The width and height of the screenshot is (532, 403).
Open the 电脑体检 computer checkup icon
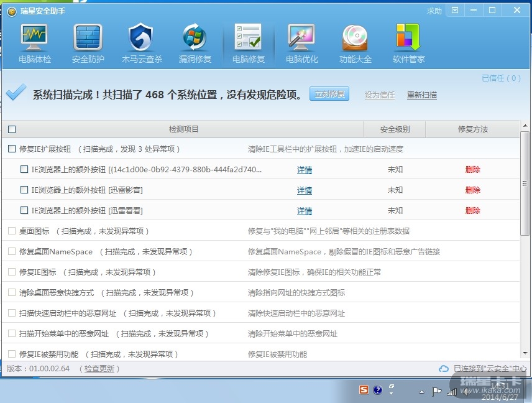point(35,44)
